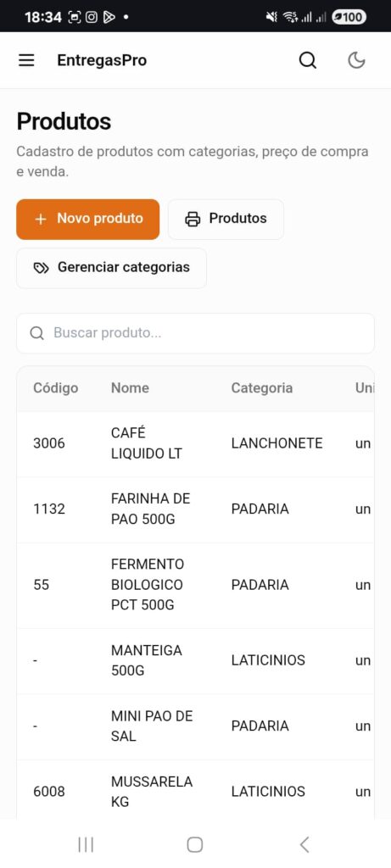Sort by the Categoria column header
Viewport: 391px width, 868px height.
[262, 388]
